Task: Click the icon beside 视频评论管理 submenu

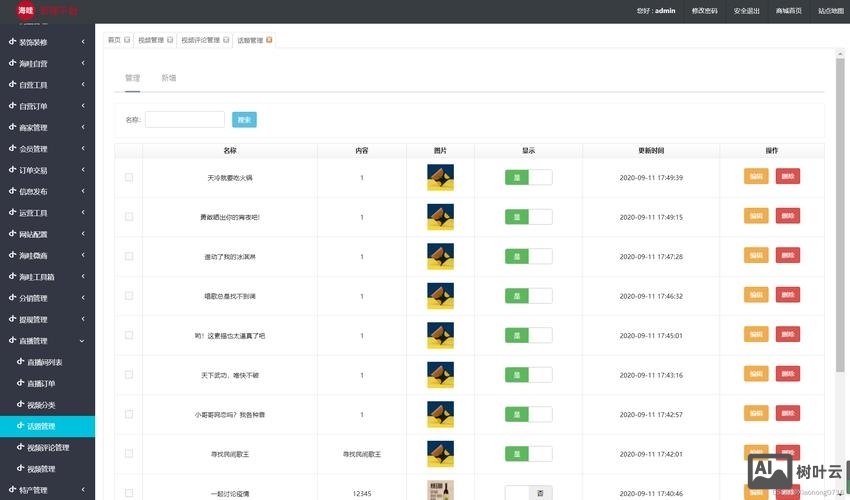Action: coord(21,447)
